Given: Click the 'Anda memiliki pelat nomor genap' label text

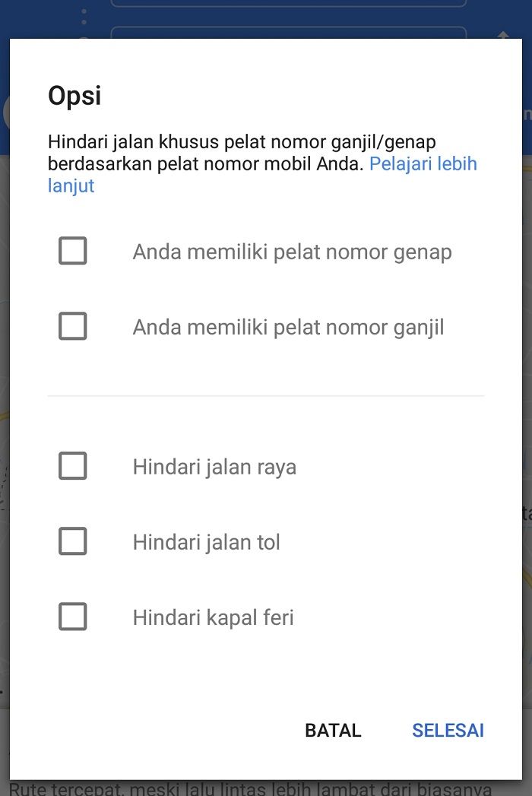Looking at the screenshot, I should (x=293, y=252).
